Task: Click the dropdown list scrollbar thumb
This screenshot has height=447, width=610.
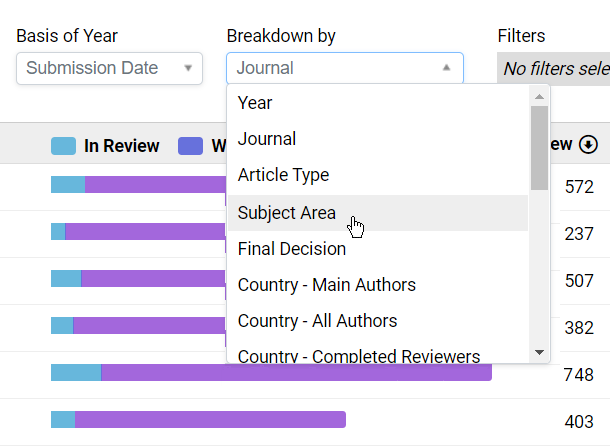Action: point(539,147)
